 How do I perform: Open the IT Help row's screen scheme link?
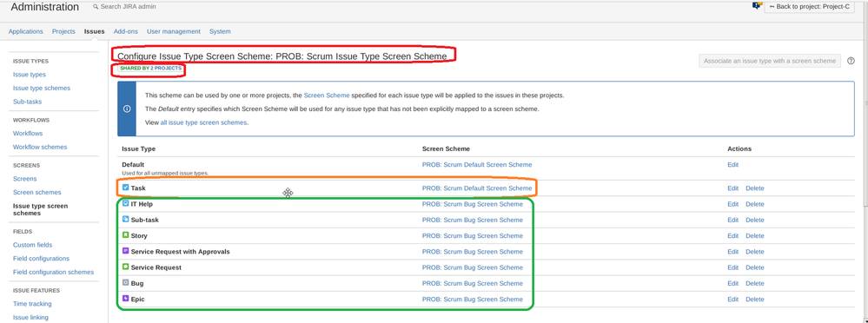472,204
